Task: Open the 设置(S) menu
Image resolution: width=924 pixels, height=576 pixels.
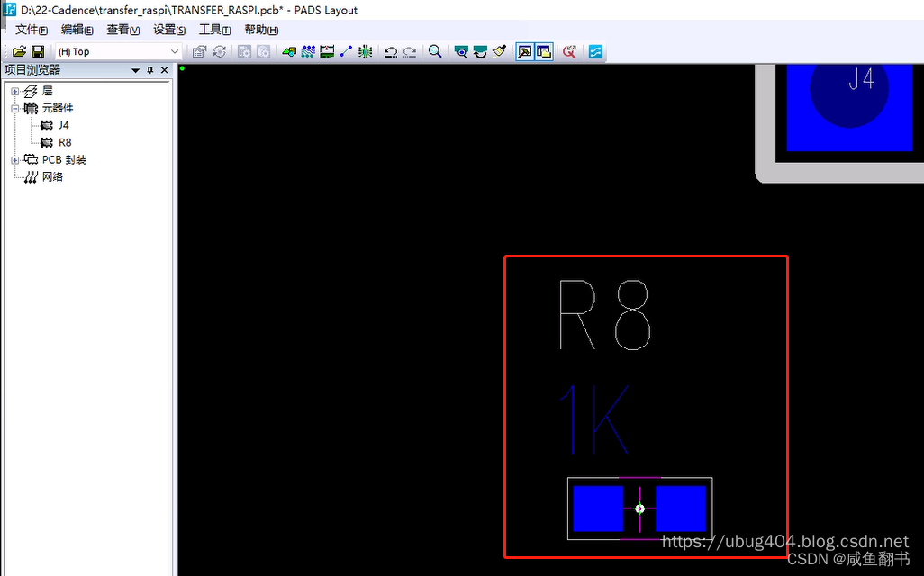Action: click(169, 30)
